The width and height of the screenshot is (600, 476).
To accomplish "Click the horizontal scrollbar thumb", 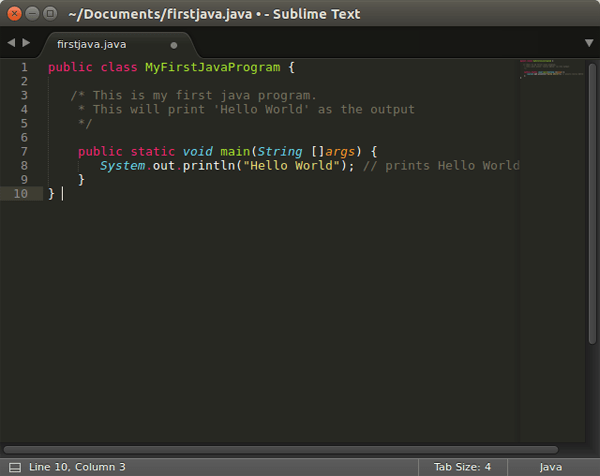I will (280, 450).
